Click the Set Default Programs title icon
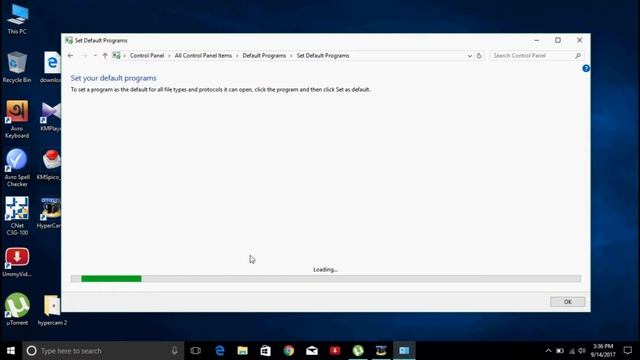This screenshot has height=360, width=640. pos(69,40)
